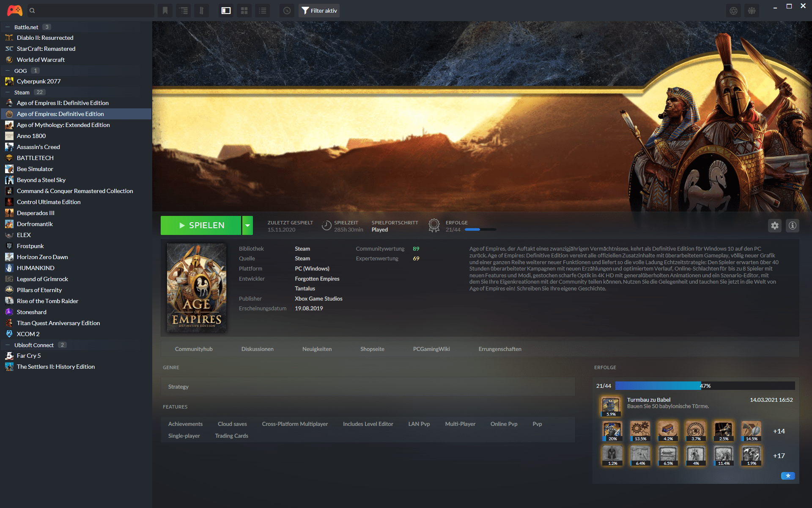The width and height of the screenshot is (812, 508).
Task: Open the grouping options list icon
Action: [184, 11]
